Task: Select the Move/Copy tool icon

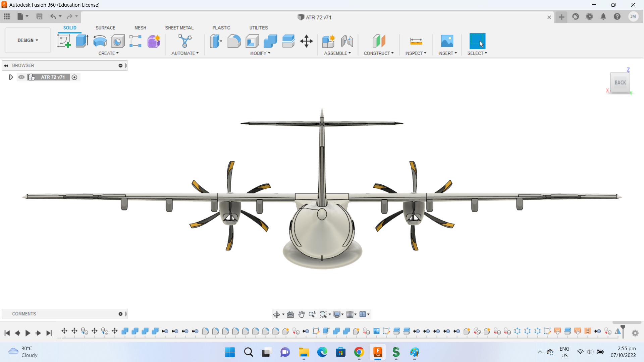Action: (x=306, y=41)
